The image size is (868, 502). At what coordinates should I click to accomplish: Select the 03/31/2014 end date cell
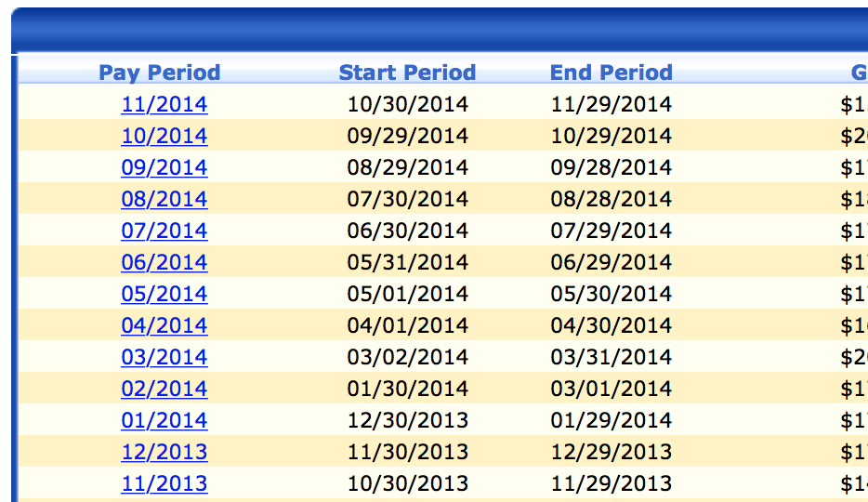pos(611,357)
